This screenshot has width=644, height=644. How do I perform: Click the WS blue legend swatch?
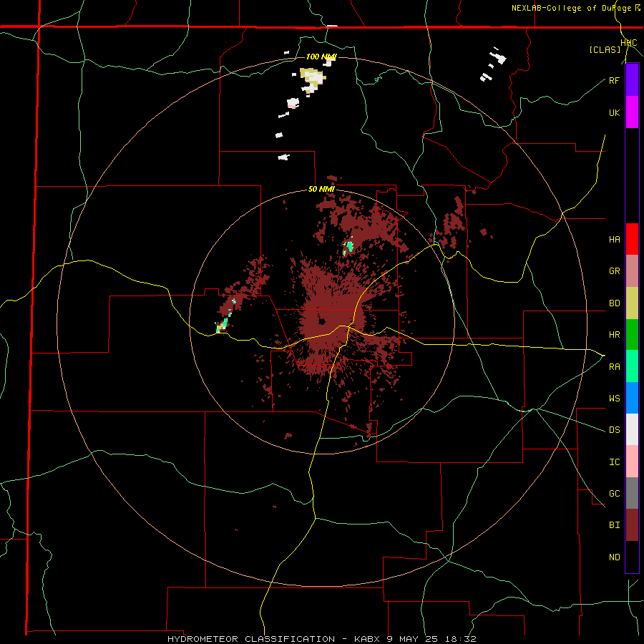(632, 398)
